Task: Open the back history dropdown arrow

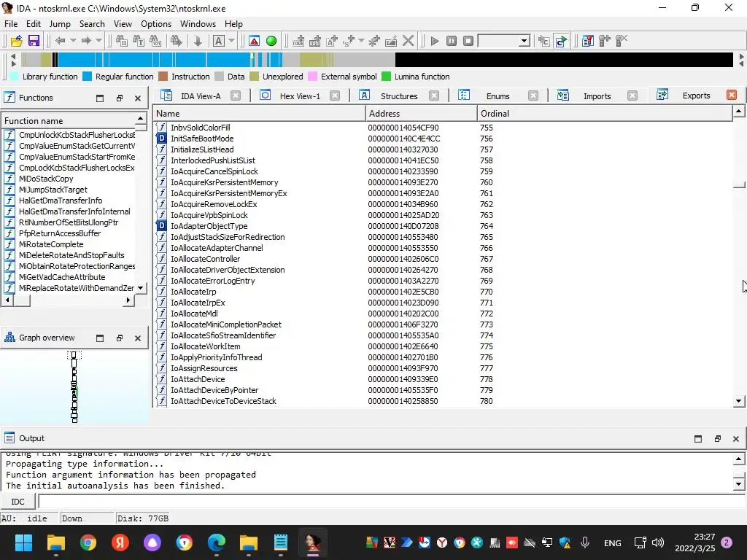Action: click(73, 41)
